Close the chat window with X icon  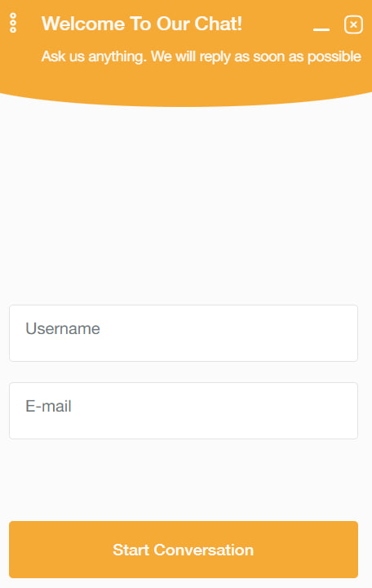click(x=353, y=24)
